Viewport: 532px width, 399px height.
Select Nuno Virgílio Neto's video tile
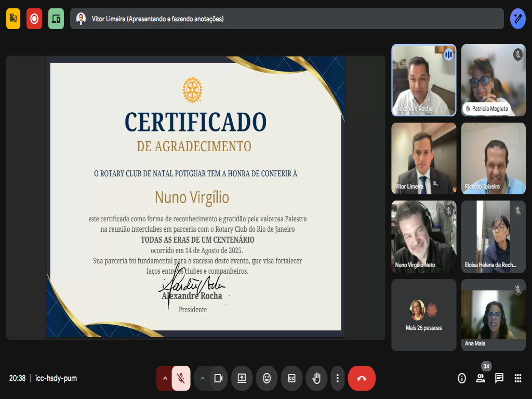click(423, 236)
